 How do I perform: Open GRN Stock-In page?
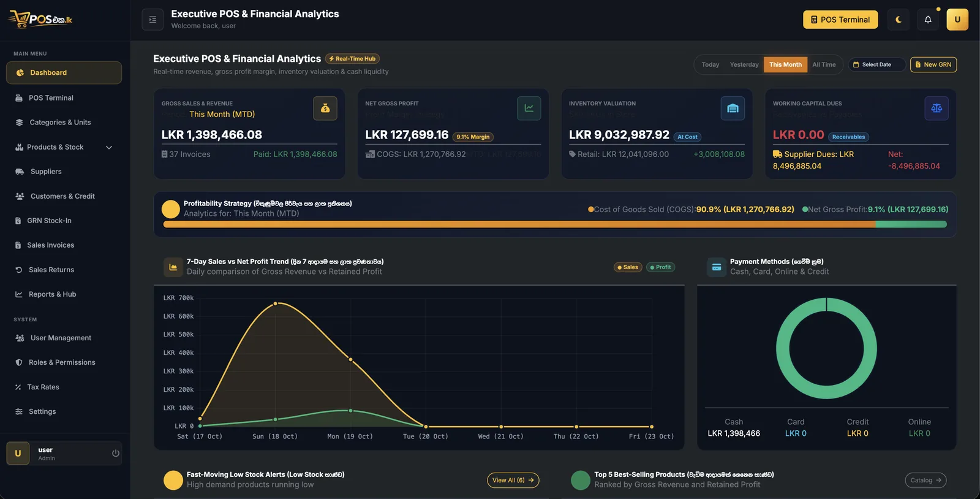pos(64,221)
